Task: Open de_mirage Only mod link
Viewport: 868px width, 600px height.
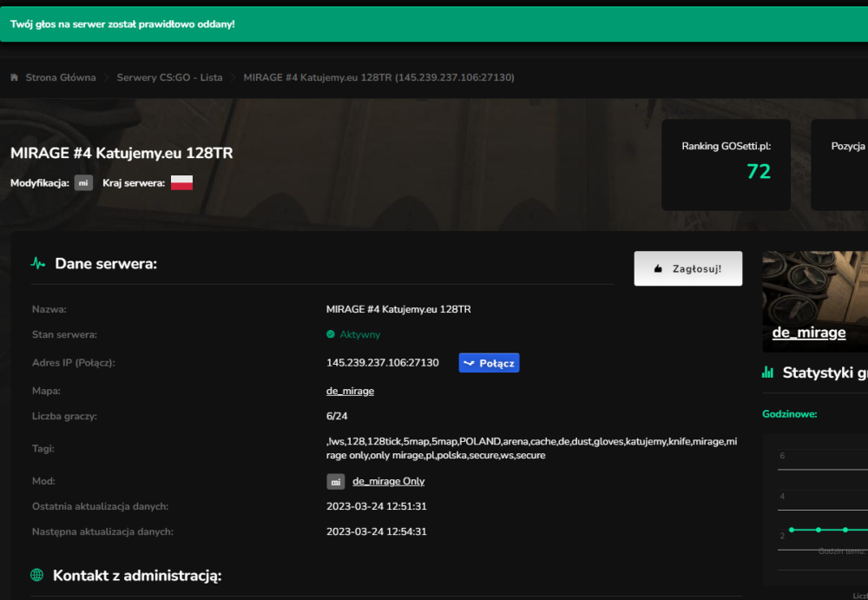Action: (x=389, y=481)
